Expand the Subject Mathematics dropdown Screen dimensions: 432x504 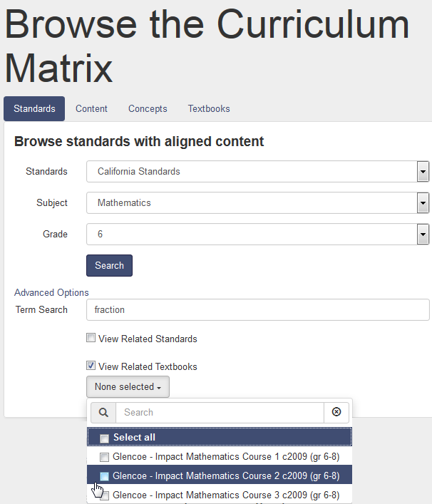point(423,203)
